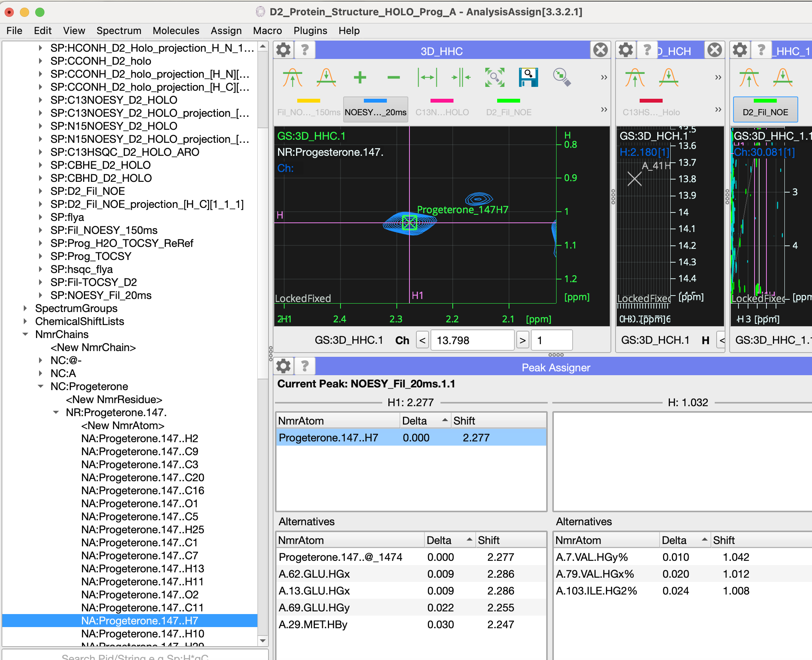The image size is (812, 660).
Task: Click the store-zoom width arrows icon
Action: [x=427, y=78]
